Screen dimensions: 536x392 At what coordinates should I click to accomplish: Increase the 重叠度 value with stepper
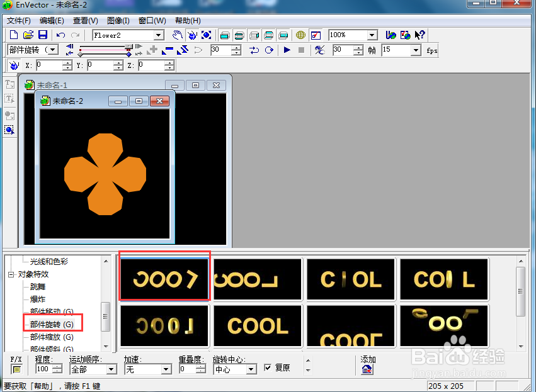[201, 366]
